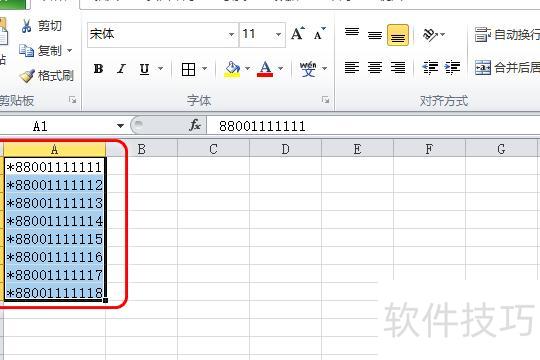Open the phonetic guide dropdown arrow

click(x=324, y=69)
